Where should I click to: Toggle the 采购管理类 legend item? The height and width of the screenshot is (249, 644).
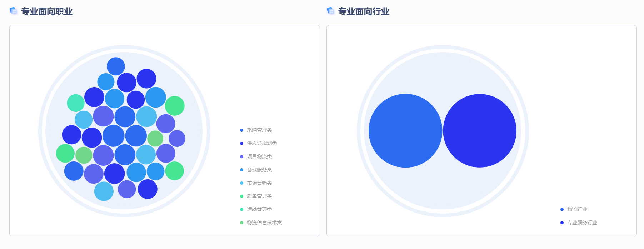click(256, 130)
